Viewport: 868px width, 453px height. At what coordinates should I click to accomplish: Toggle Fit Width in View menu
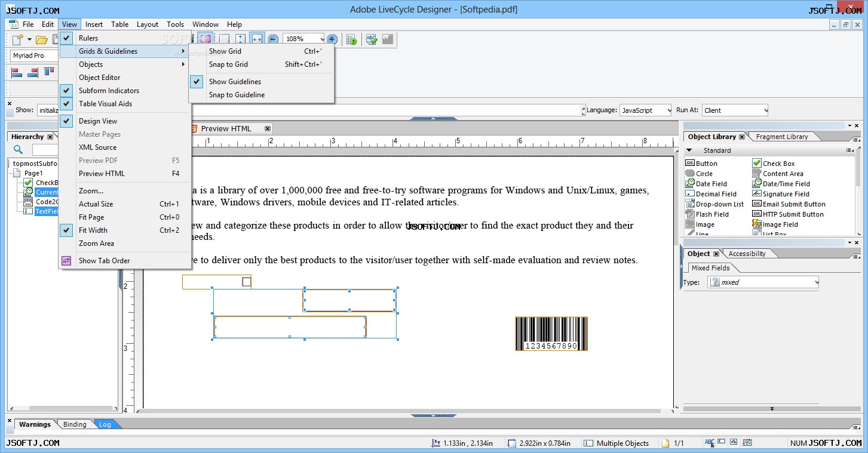tap(125, 230)
